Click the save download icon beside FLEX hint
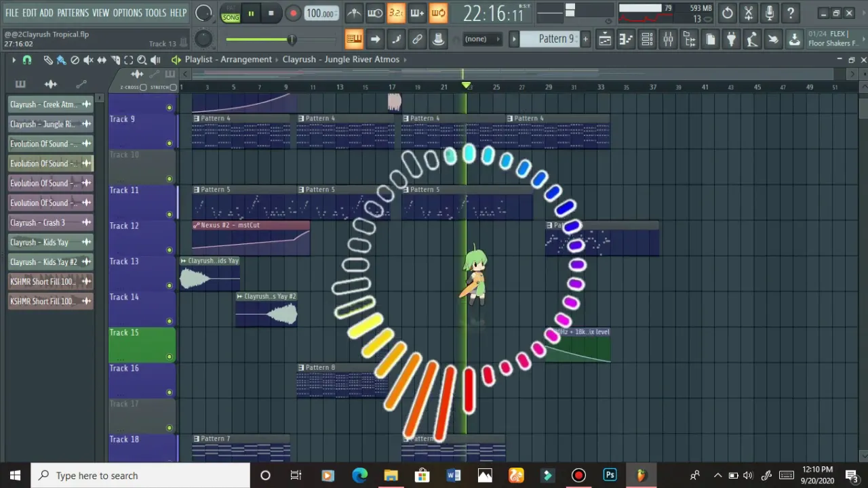 [x=794, y=39]
